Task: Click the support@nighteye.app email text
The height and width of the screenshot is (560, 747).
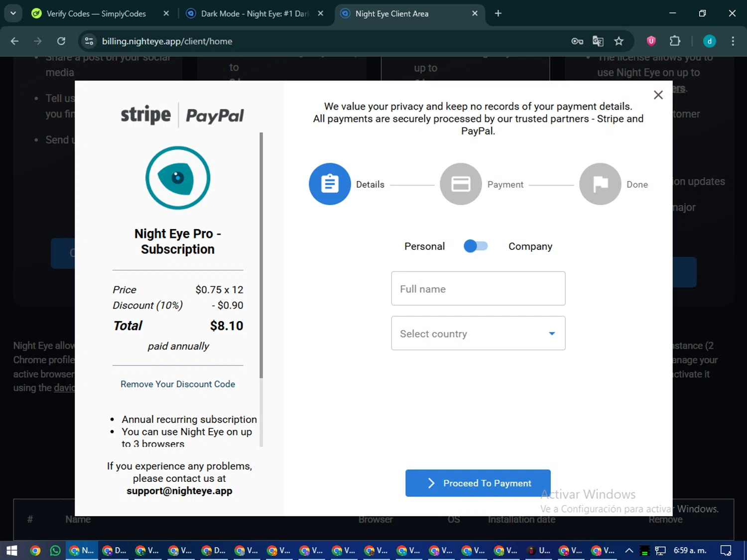Action: pos(179,491)
